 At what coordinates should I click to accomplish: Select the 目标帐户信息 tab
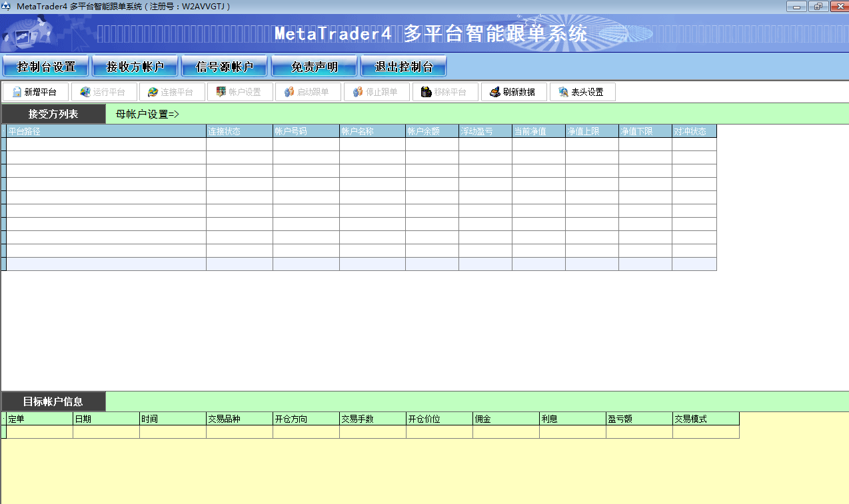53,401
